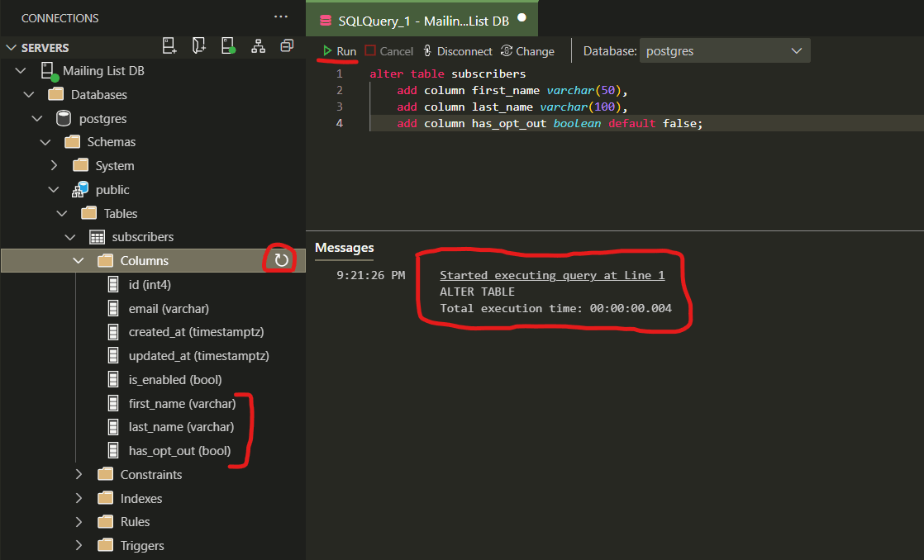Click the server group layout icon

pyautogui.click(x=258, y=47)
